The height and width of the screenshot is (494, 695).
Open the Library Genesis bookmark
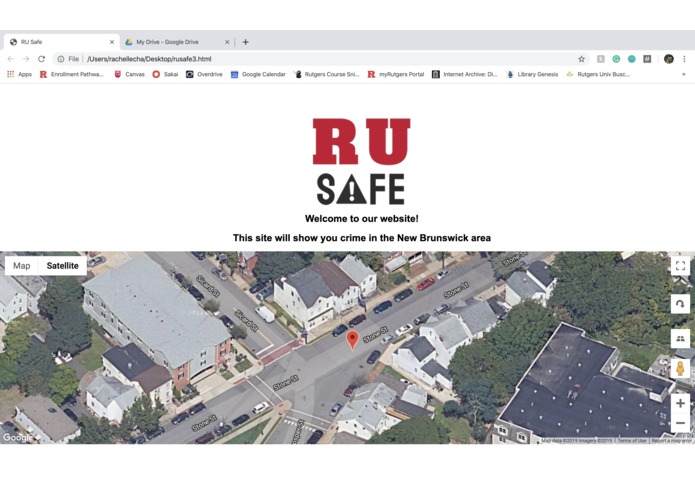pyautogui.click(x=532, y=74)
